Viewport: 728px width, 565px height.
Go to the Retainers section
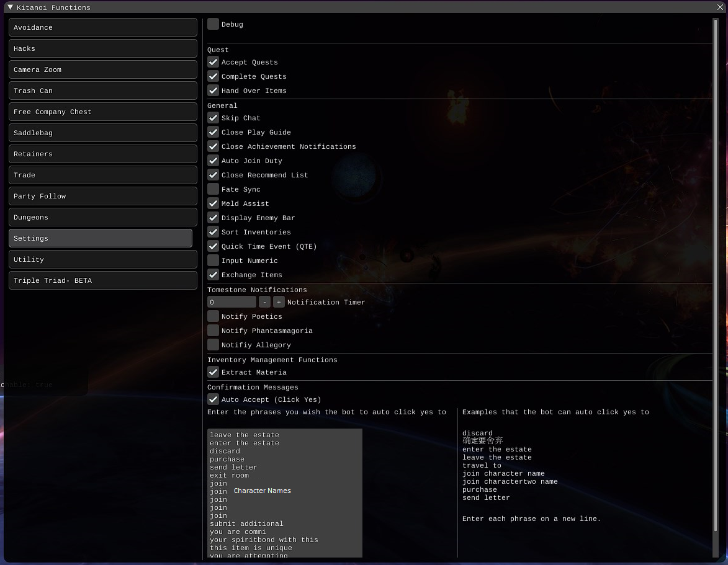coord(102,154)
